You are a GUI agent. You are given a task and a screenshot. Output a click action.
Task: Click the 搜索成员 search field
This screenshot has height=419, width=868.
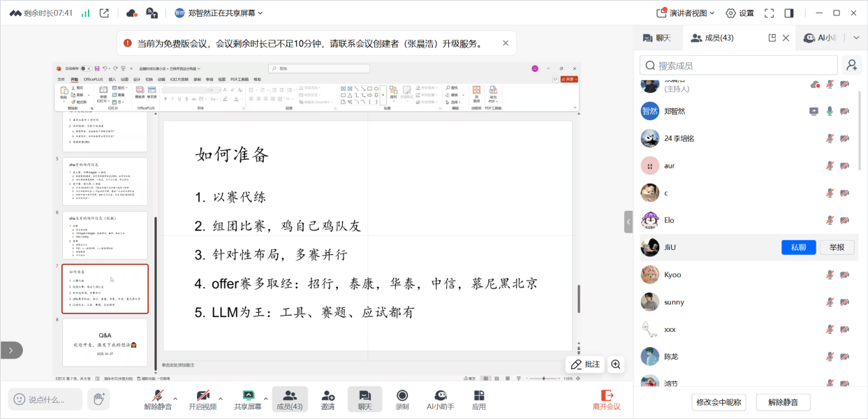[x=739, y=65]
